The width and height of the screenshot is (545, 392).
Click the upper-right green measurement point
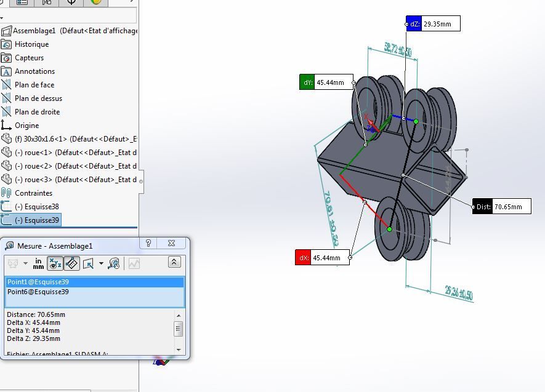click(416, 121)
